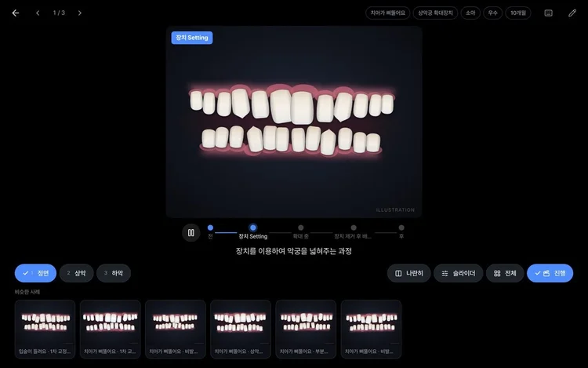Pause the animation playback
The height and width of the screenshot is (368, 588).
click(x=191, y=232)
